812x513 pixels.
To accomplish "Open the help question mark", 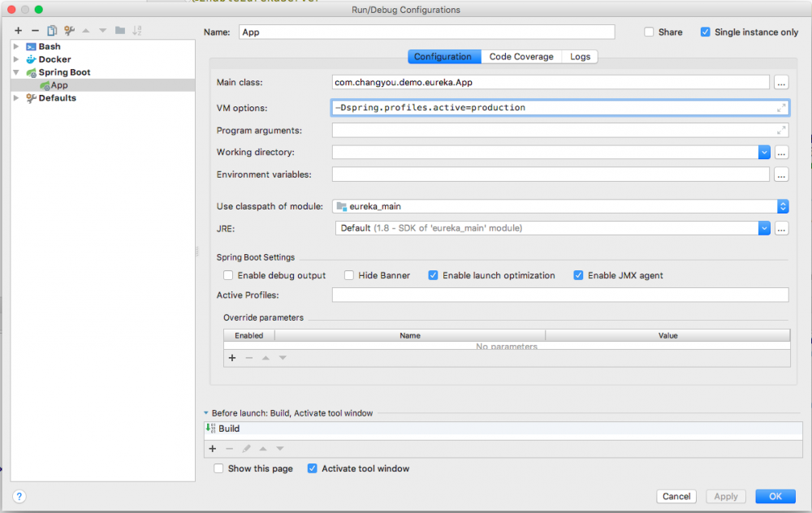I will [19, 497].
